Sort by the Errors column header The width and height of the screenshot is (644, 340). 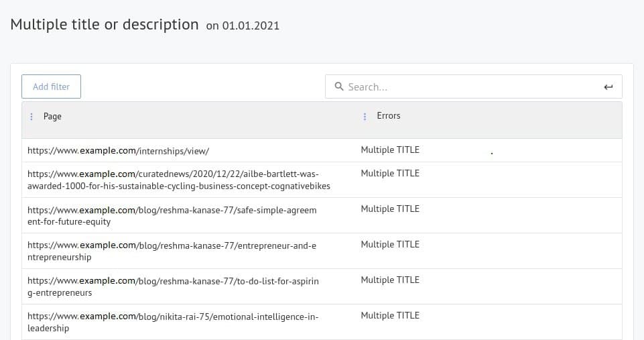point(388,116)
